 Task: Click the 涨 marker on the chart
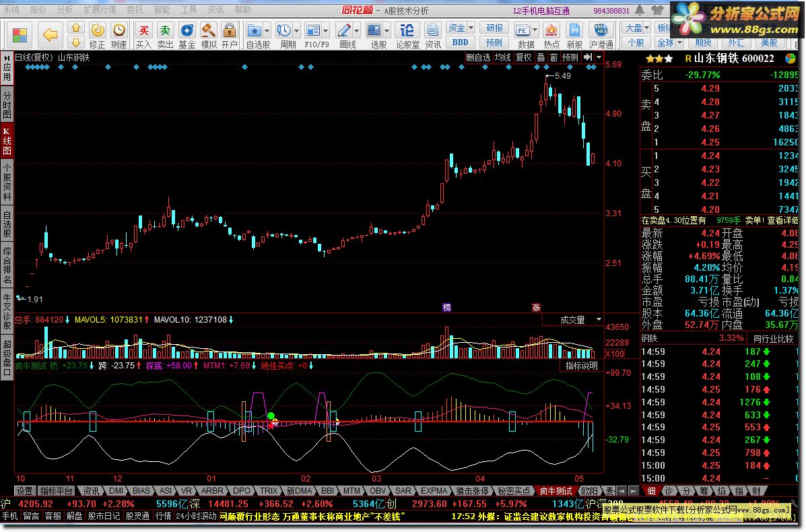click(x=536, y=307)
